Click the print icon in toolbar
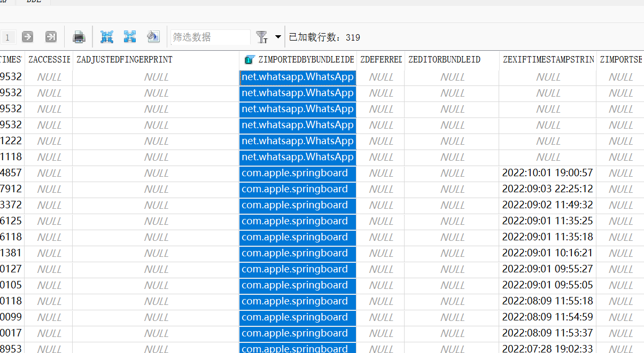 pyautogui.click(x=79, y=37)
